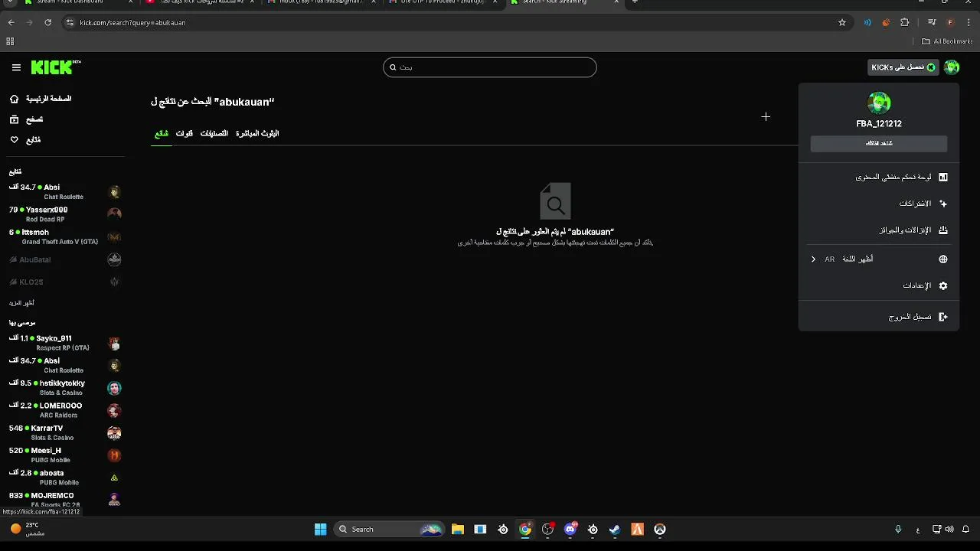Open All Bookmarks folder
The width and height of the screenshot is (980, 551).
pyautogui.click(x=947, y=41)
